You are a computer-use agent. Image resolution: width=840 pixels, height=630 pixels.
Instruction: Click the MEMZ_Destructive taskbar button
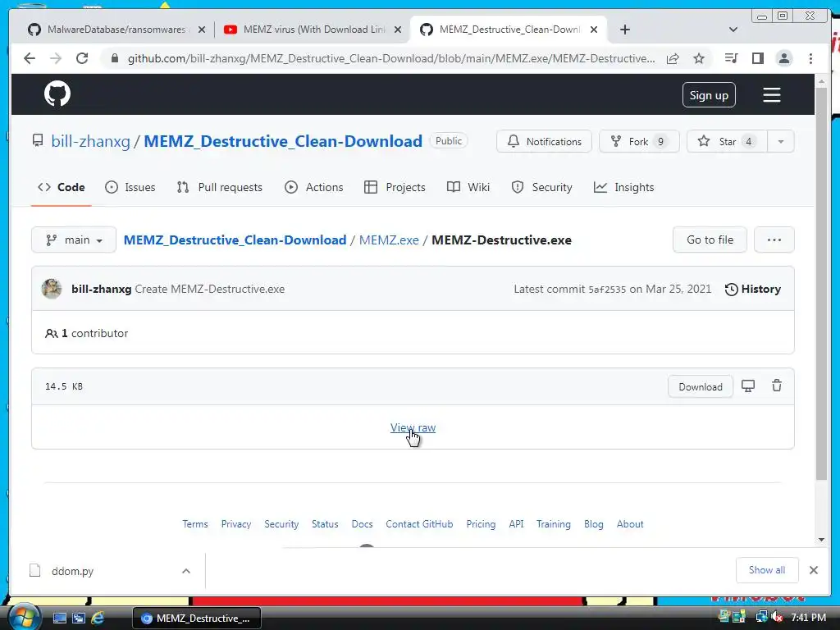tap(197, 619)
